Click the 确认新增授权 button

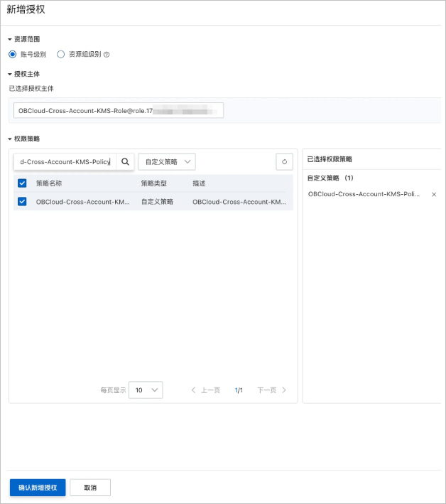click(38, 488)
